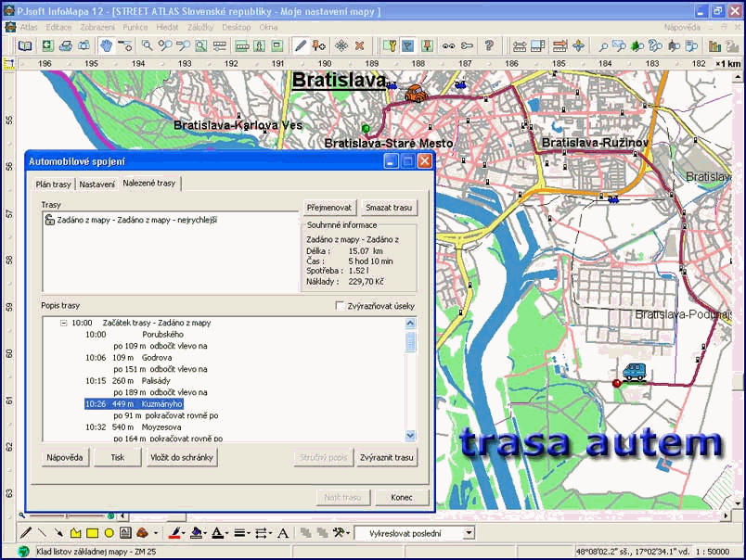Click the camera snapshot icon
746x560 pixels.
click(84, 45)
